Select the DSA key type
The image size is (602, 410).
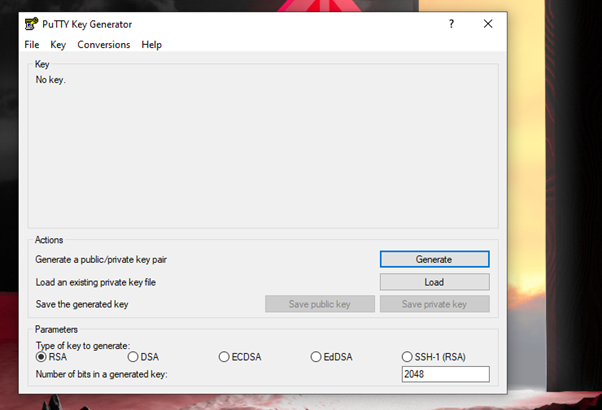[x=143, y=357]
